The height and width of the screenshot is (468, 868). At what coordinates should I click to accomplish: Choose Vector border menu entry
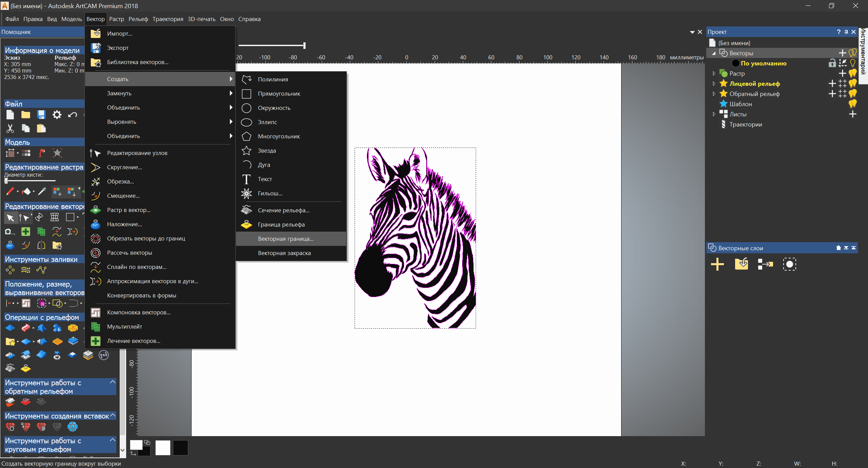[285, 239]
